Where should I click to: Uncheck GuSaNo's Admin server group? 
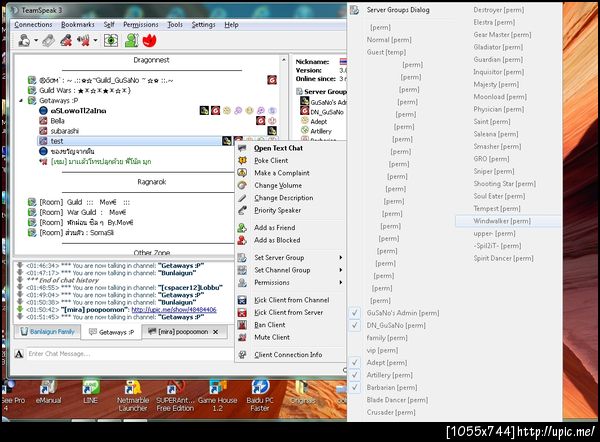pos(355,313)
